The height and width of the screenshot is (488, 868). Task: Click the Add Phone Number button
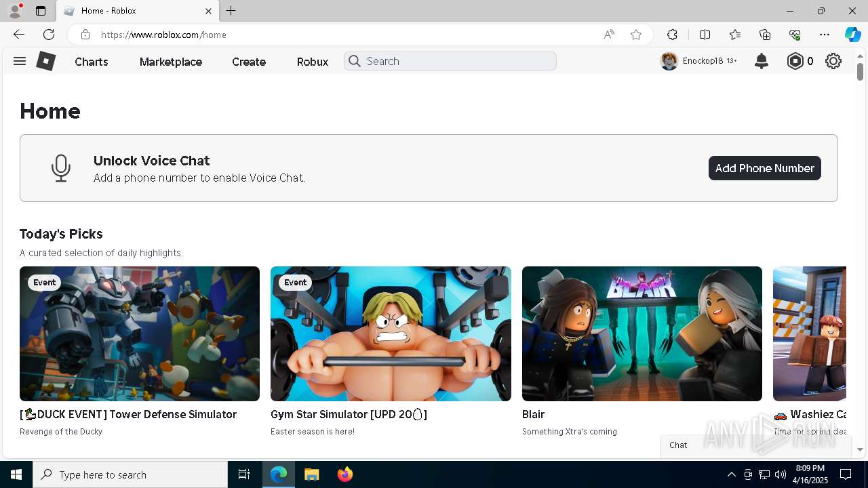pos(765,168)
